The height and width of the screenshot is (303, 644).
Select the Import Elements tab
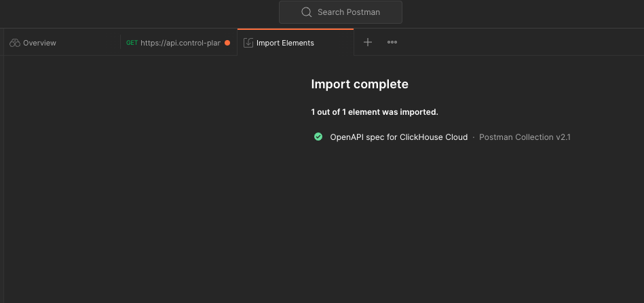[x=285, y=43]
